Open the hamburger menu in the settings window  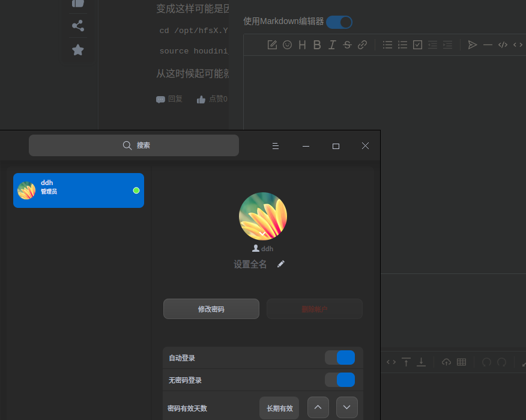pos(275,145)
